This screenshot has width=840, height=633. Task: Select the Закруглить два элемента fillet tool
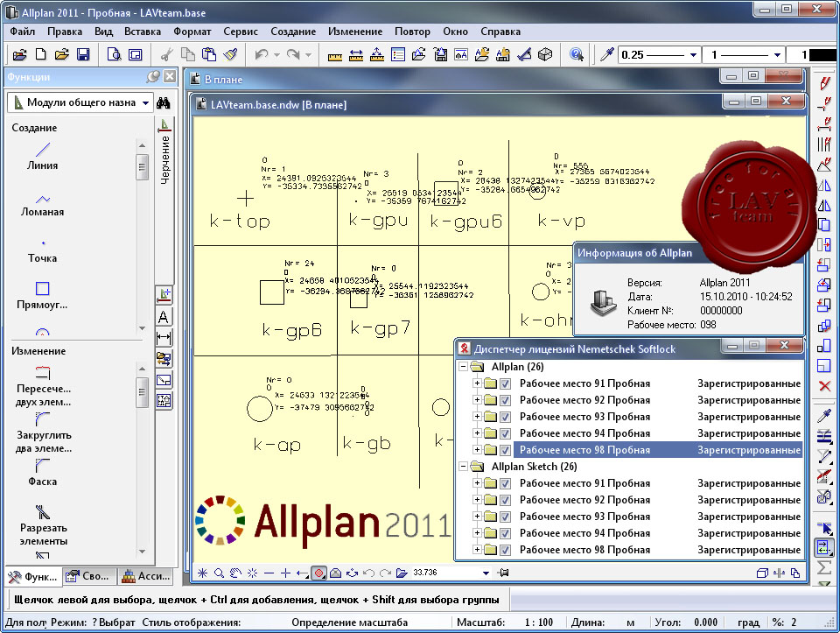[x=44, y=433]
